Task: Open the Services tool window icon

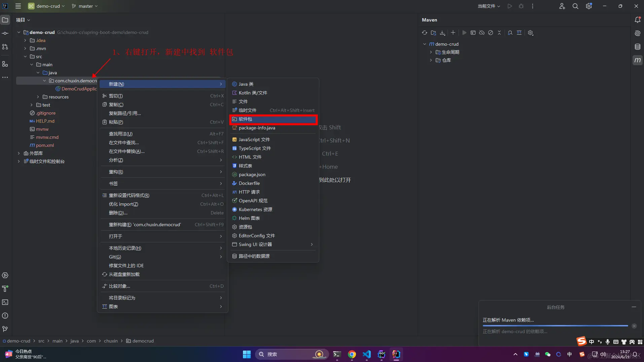Action: [x=5, y=275]
